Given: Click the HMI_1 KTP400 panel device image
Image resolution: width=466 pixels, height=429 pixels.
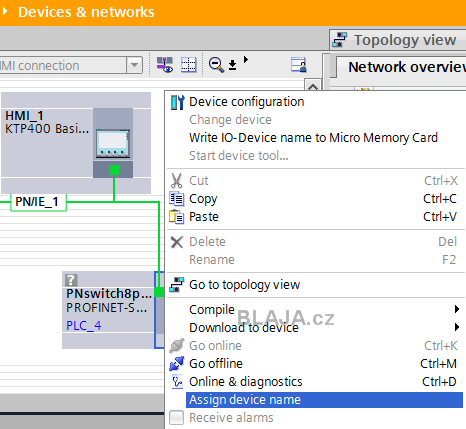Looking at the screenshot, I should (113, 144).
